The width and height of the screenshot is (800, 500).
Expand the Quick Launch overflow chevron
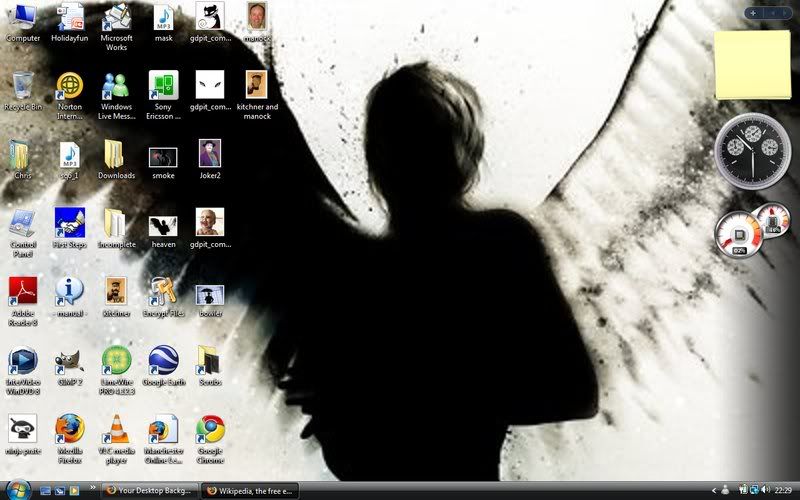pos(94,491)
